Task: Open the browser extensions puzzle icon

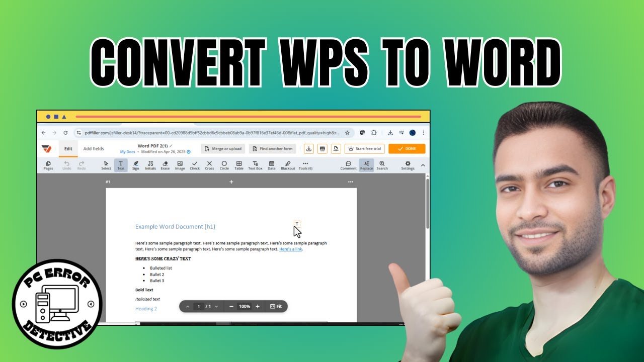Action: click(374, 133)
